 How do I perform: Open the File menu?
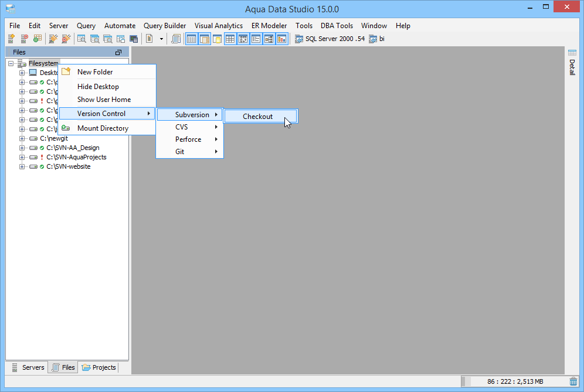(15, 26)
